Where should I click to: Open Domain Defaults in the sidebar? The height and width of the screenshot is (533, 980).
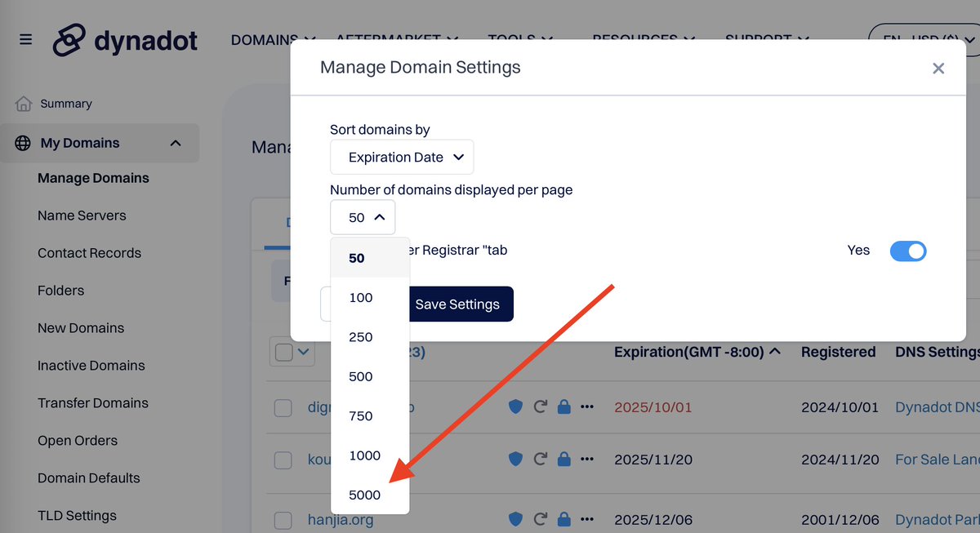pos(89,478)
